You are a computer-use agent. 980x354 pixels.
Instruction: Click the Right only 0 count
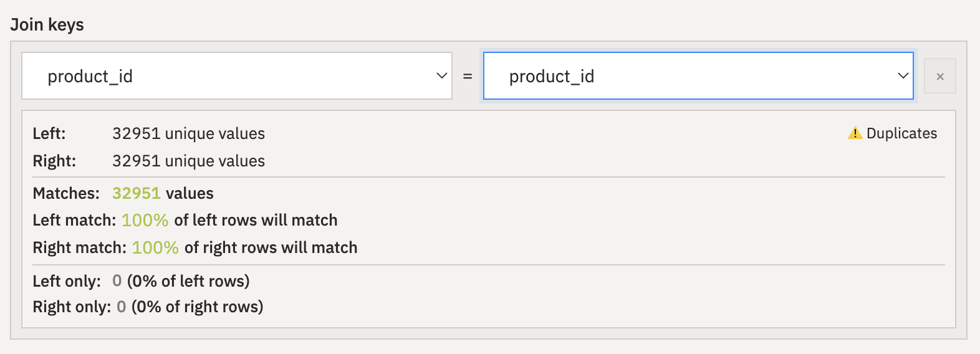[122, 307]
